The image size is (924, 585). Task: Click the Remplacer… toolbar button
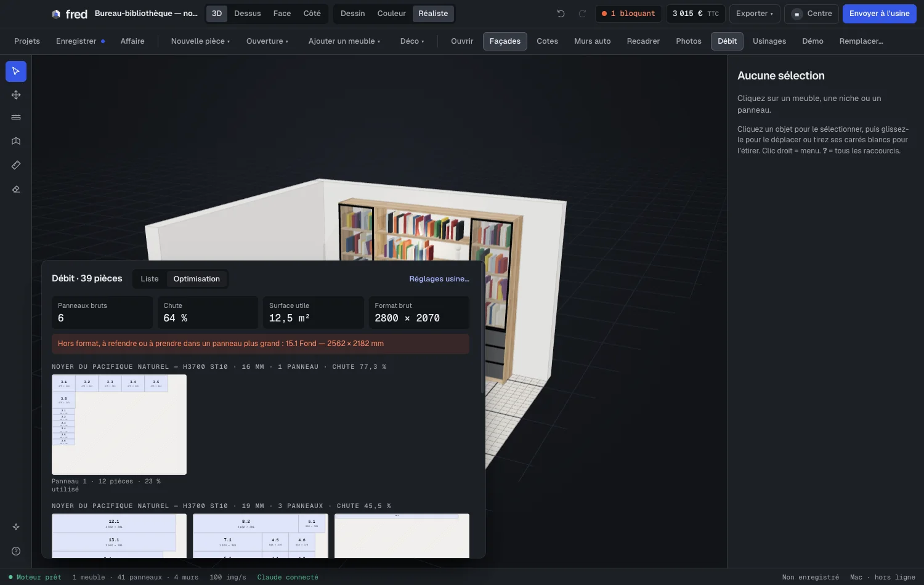click(x=861, y=41)
